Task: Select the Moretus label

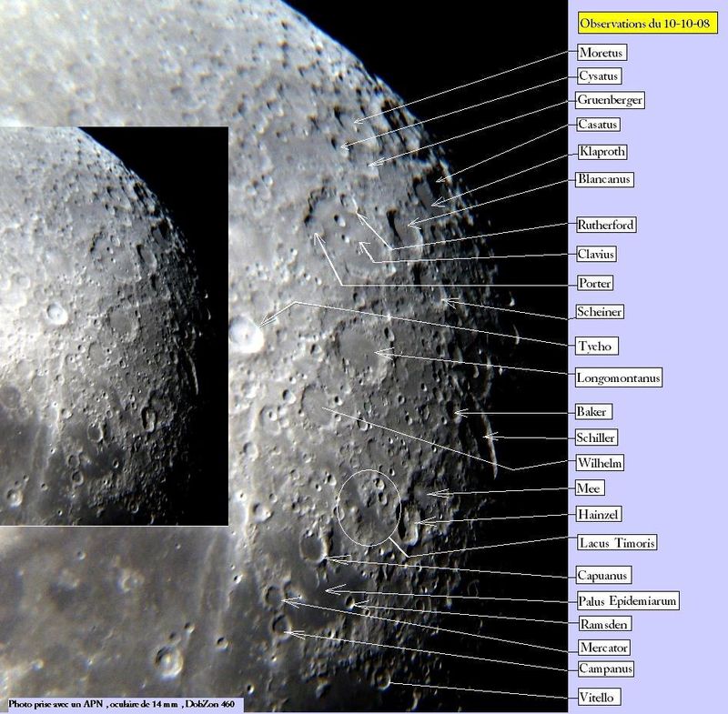Action: pos(602,52)
